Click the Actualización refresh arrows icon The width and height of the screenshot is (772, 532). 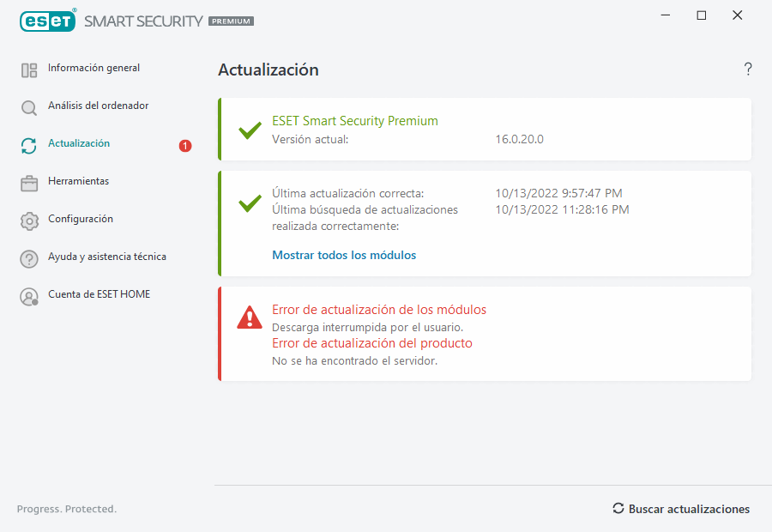(x=29, y=146)
